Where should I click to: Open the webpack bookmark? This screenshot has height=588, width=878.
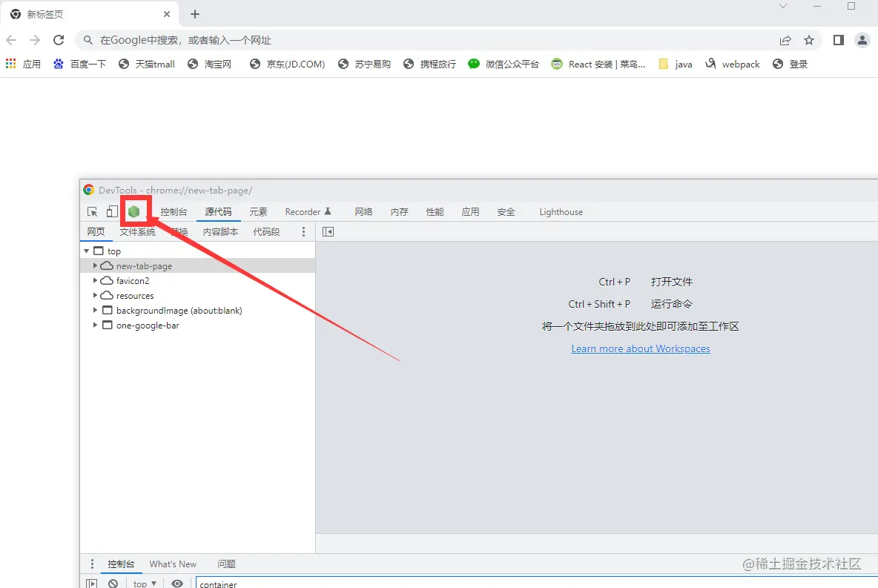[733, 64]
